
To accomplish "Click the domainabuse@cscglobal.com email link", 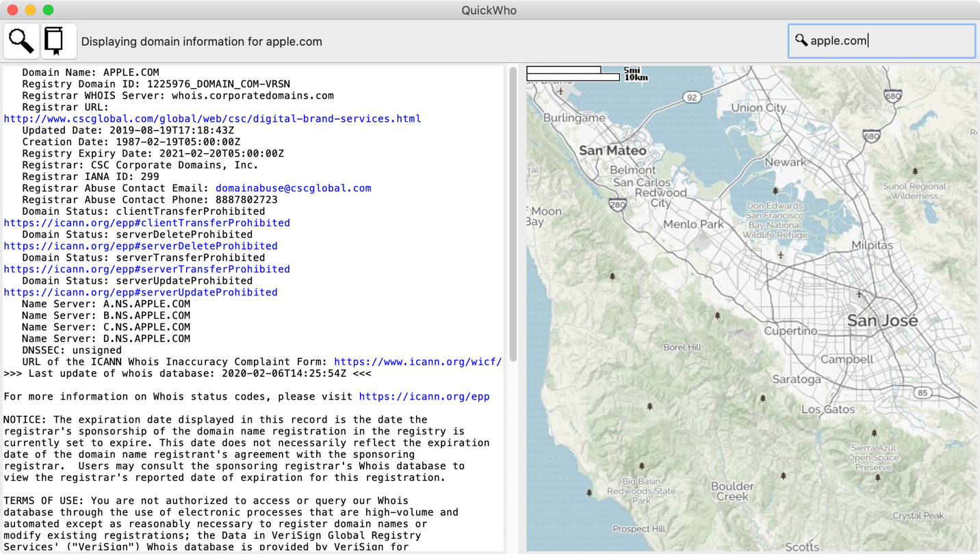I will click(x=294, y=188).
